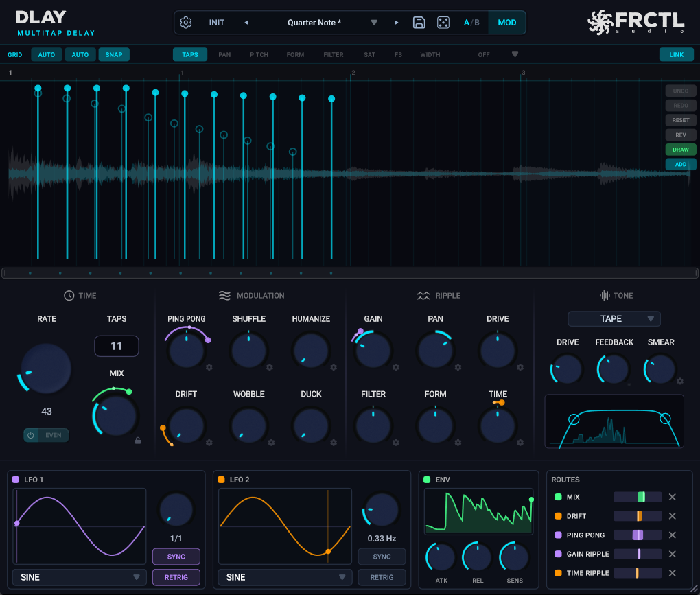Open LFO 1 SINE waveform dropdown
This screenshot has width=700, height=595.
tap(80, 577)
